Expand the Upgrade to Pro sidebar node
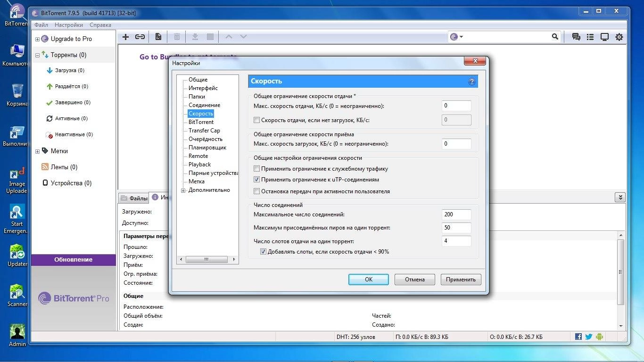This screenshot has height=362, width=644. 37,39
